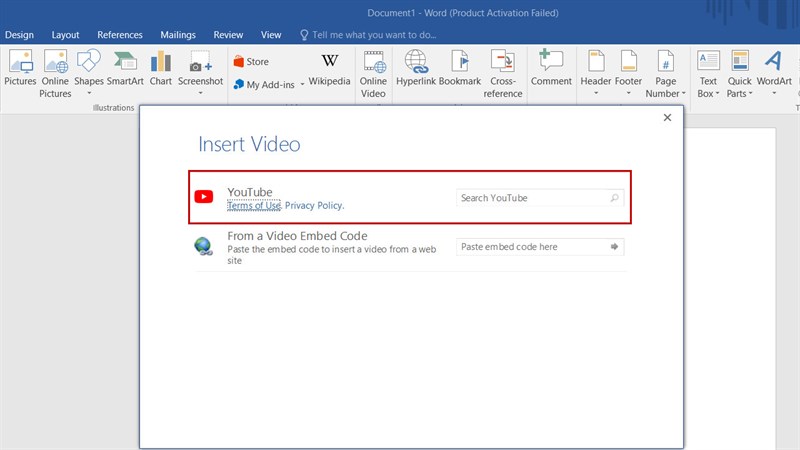Open Page Number options
Image resolution: width=800 pixels, height=450 pixels.
[x=665, y=74]
